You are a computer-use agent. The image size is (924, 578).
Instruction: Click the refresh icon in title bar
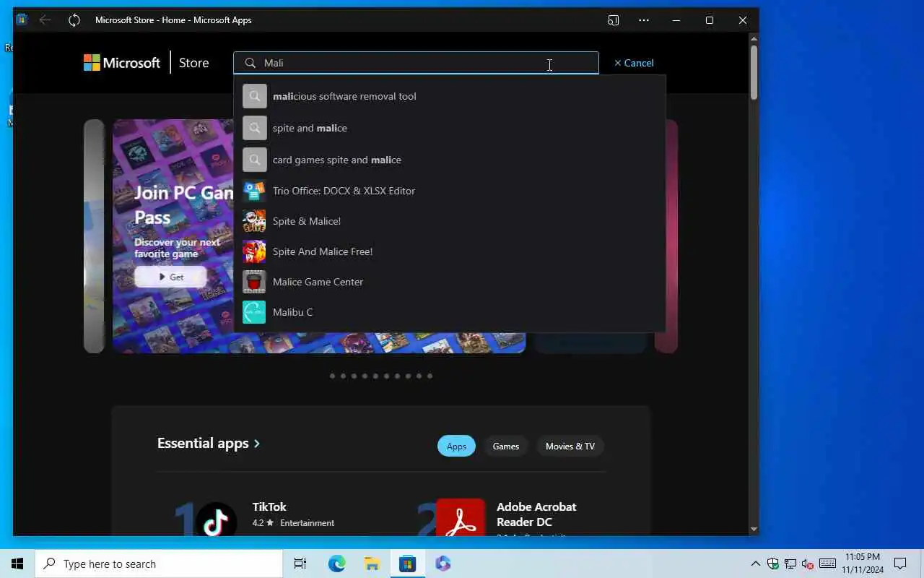(74, 20)
